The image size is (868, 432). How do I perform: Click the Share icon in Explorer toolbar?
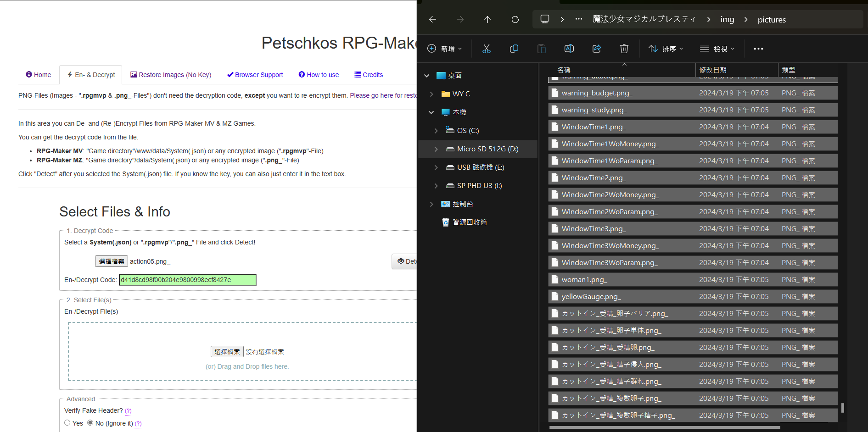[597, 49]
